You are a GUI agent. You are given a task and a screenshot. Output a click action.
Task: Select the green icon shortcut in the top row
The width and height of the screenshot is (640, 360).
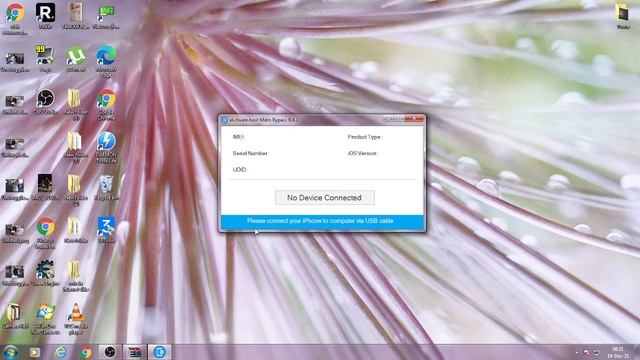coord(106,17)
